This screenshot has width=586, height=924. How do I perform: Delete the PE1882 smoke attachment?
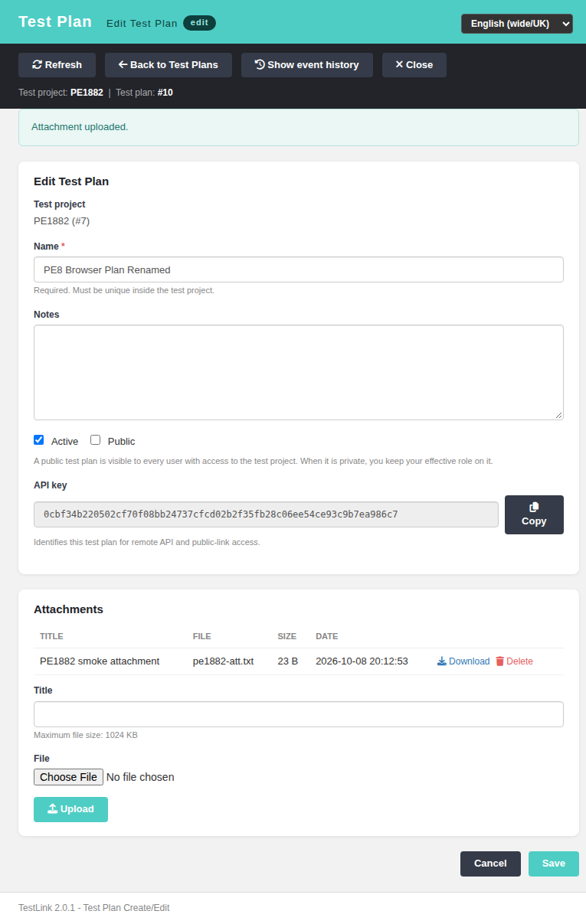coord(514,661)
